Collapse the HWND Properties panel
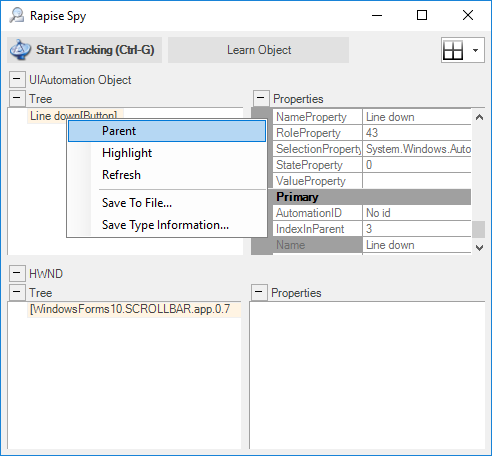Screen dimensions: 492x456 (259, 292)
